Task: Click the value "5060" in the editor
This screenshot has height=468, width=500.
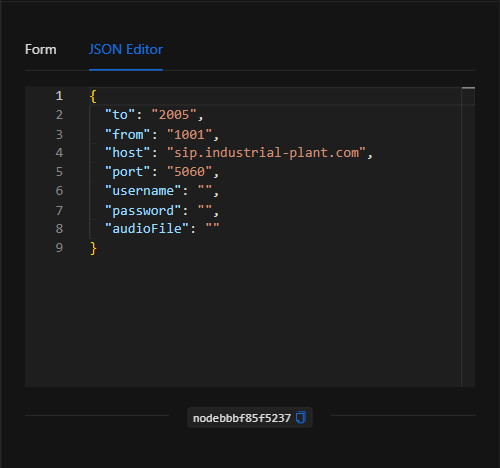Action: pyautogui.click(x=189, y=172)
